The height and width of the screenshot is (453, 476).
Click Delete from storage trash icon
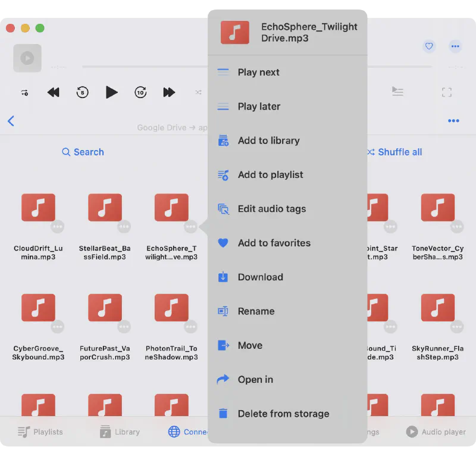pyautogui.click(x=223, y=414)
